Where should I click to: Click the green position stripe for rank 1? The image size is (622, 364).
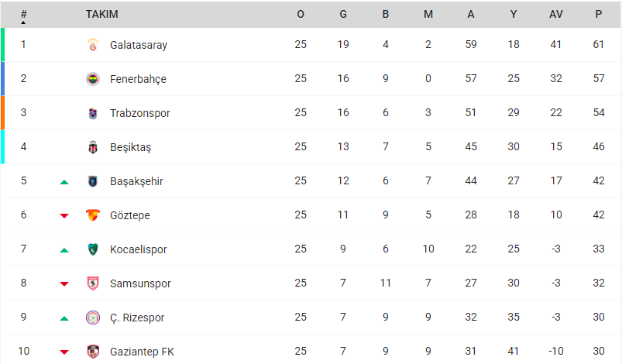pyautogui.click(x=3, y=45)
